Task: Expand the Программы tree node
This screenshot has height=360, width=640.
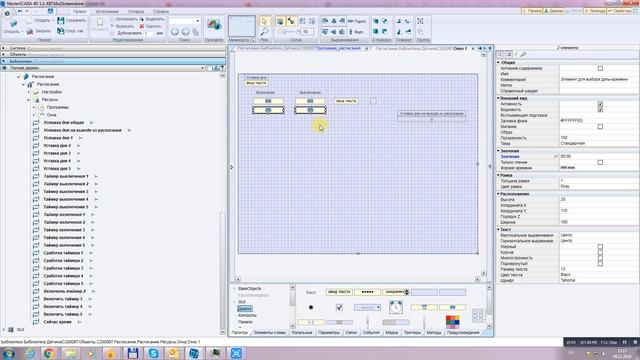Action: 34,107
